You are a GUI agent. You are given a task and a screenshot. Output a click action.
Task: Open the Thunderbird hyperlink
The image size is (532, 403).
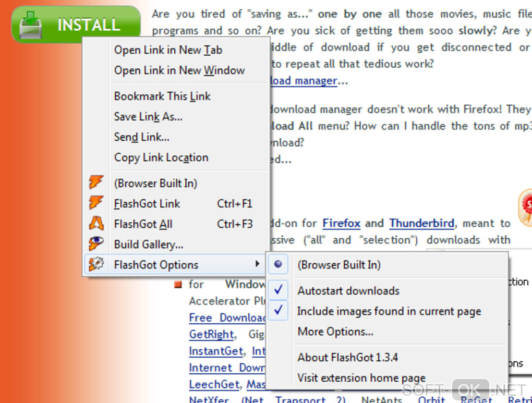point(422,224)
